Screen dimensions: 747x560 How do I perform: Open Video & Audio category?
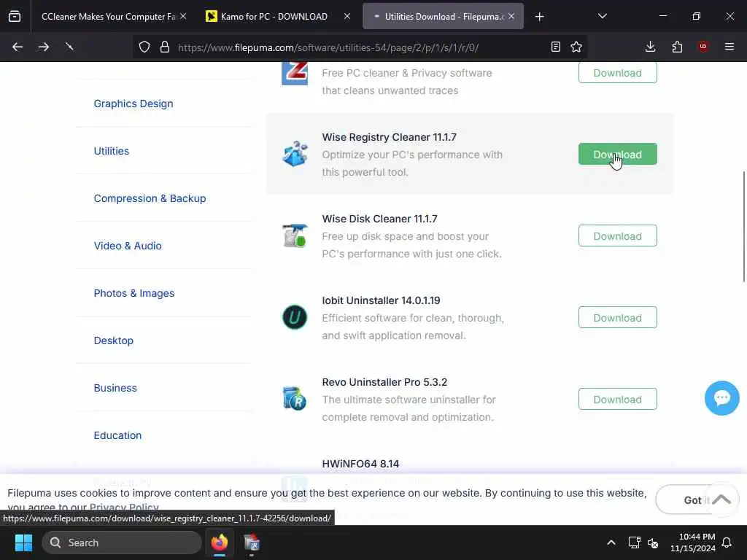coord(128,246)
